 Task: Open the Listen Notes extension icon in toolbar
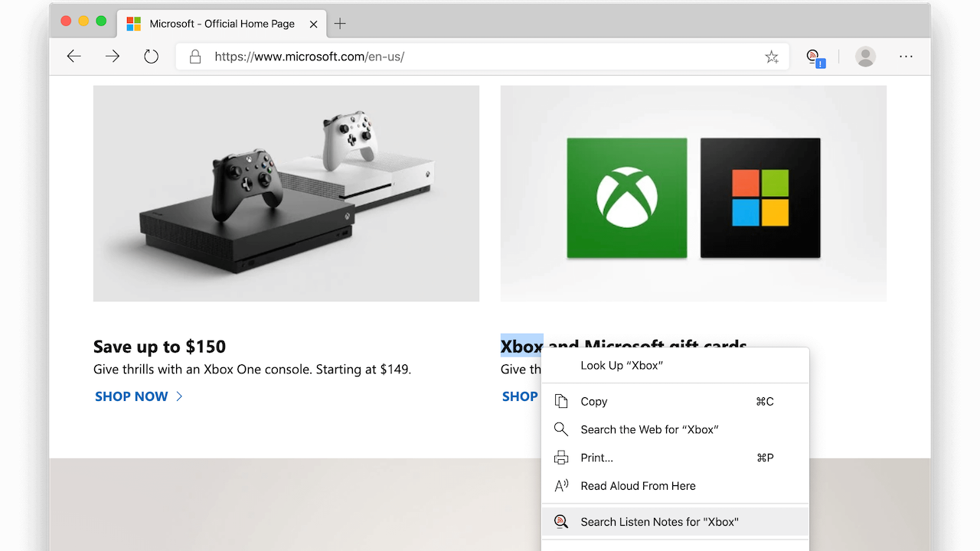pos(815,57)
